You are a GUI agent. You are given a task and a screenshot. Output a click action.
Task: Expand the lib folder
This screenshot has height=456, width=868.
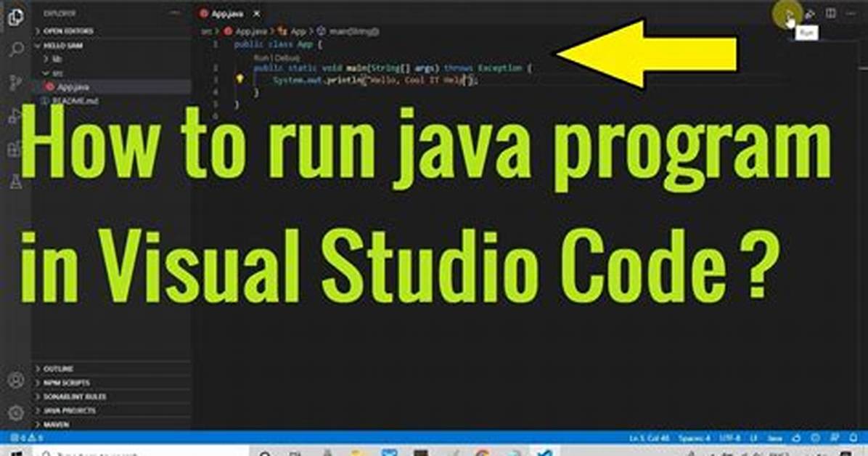point(111,59)
